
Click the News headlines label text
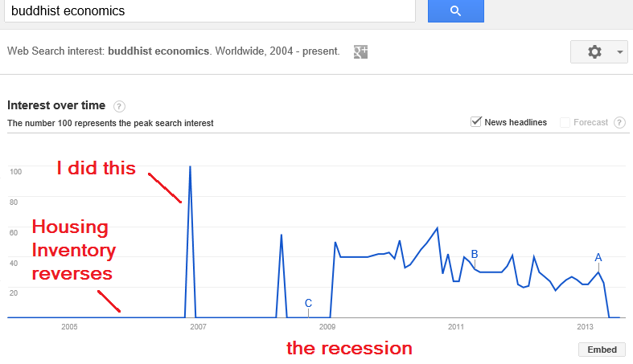pos(516,122)
